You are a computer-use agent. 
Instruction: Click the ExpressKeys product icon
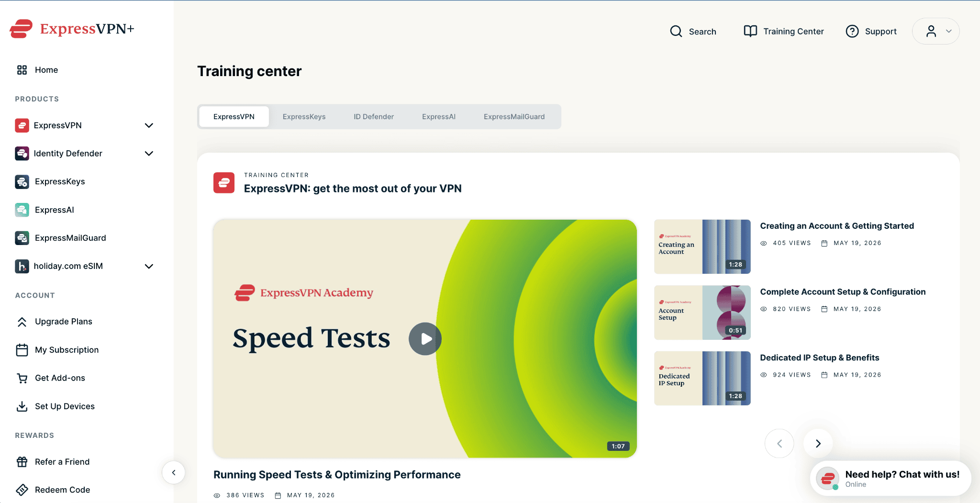(22, 182)
